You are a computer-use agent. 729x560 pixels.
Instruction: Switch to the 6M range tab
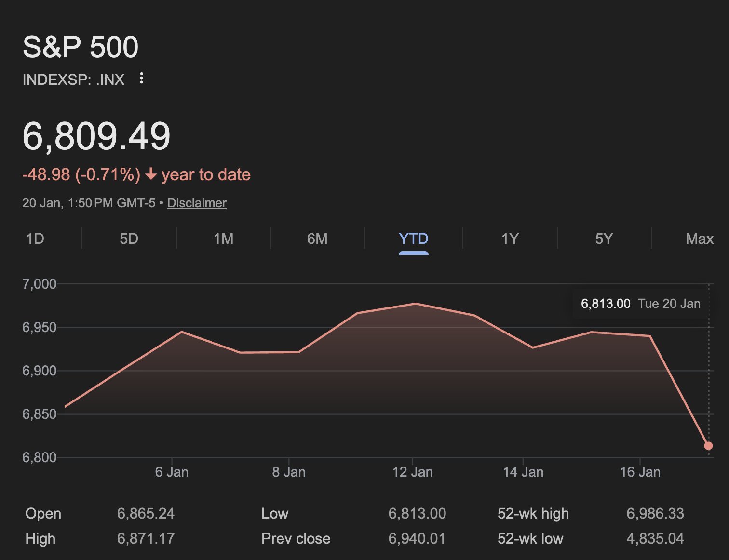click(x=317, y=239)
